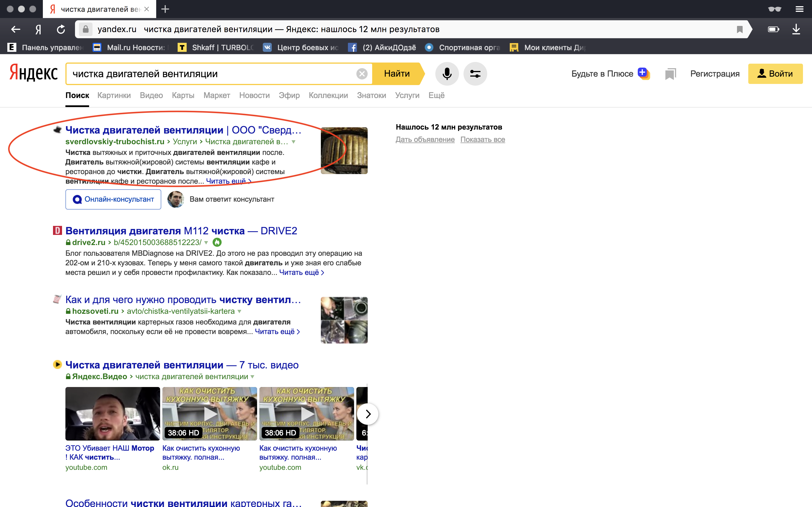Image resolution: width=812 pixels, height=507 pixels.
Task: Expand the drive2.ru result dropdown arrow
Action: point(206,243)
